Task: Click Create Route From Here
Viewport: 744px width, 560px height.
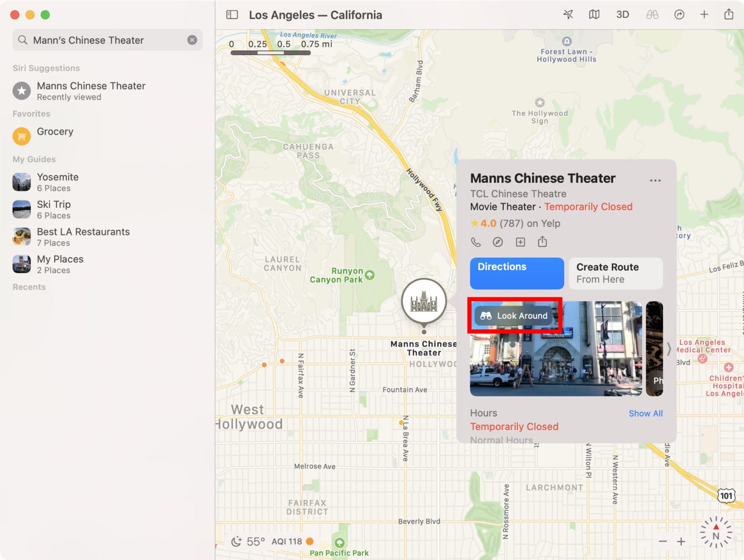Action: click(x=615, y=273)
